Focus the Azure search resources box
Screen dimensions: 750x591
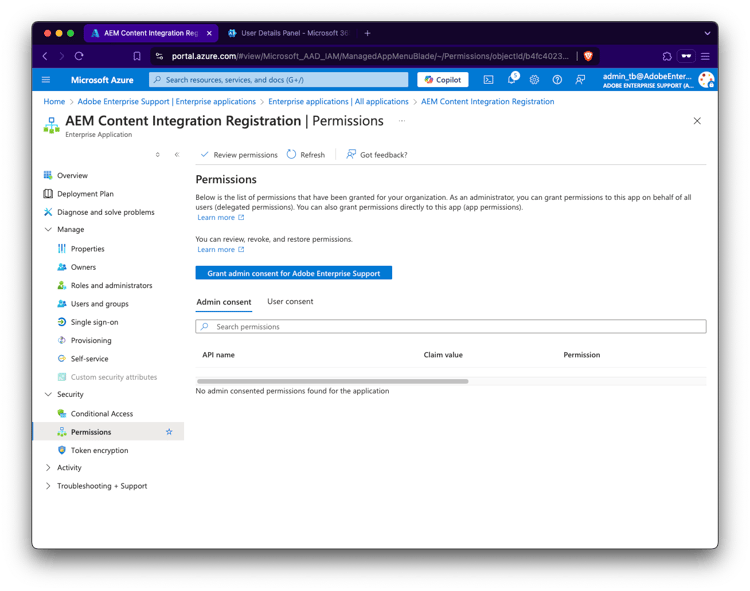[278, 80]
